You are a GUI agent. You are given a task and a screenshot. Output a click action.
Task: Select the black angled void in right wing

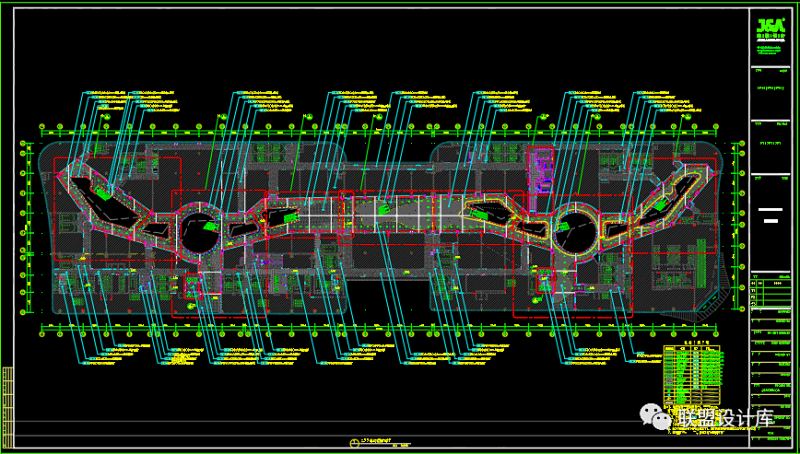pyautogui.click(x=680, y=193)
